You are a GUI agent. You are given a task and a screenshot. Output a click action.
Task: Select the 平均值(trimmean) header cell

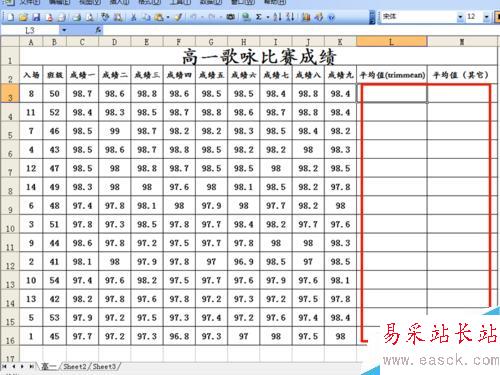pos(392,75)
